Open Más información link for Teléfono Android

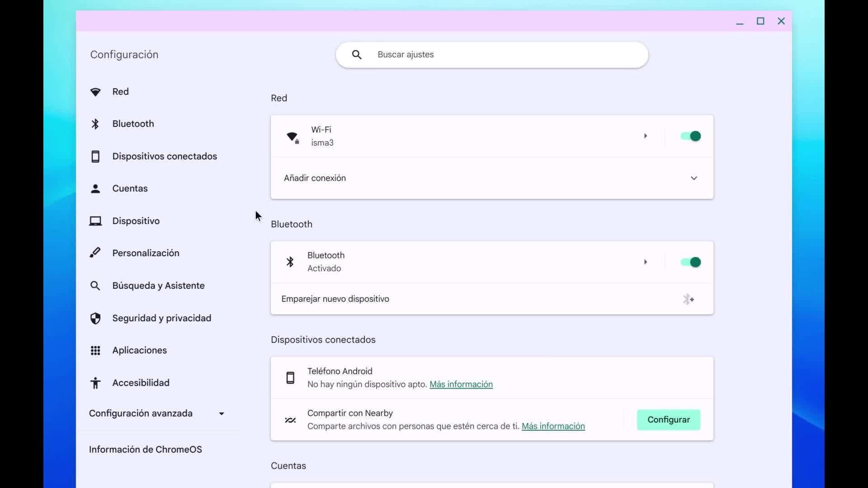click(x=461, y=384)
